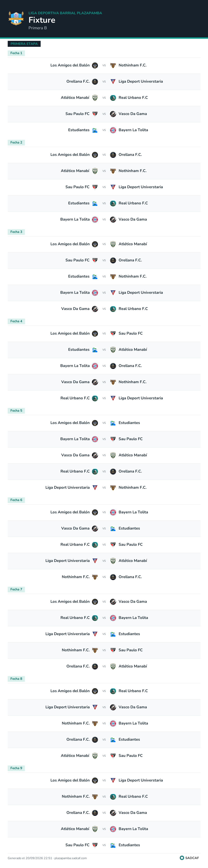Click Atlético Manabí shield in Fecha 3
Viewport: 208px width, 868px height.
113,244
